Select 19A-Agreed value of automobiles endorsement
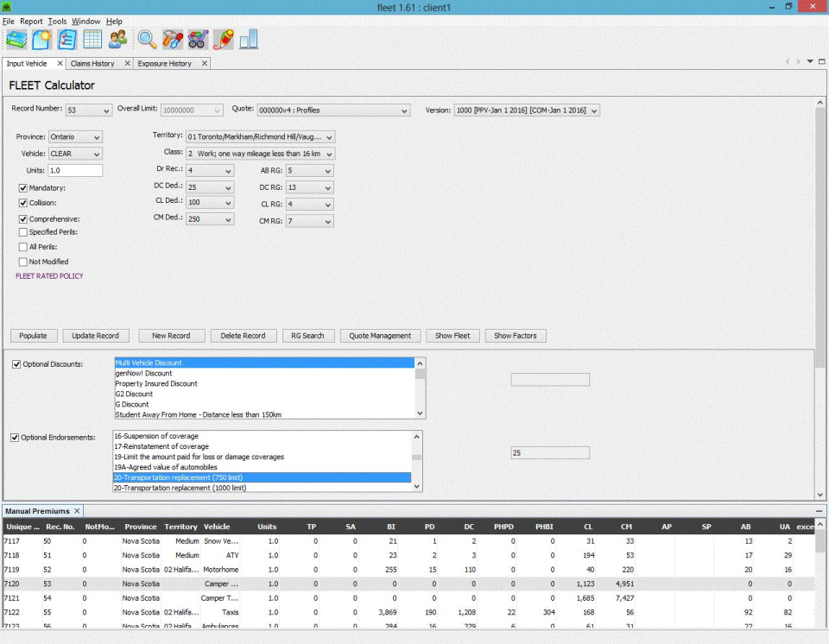This screenshot has height=644, width=829. (x=263, y=467)
